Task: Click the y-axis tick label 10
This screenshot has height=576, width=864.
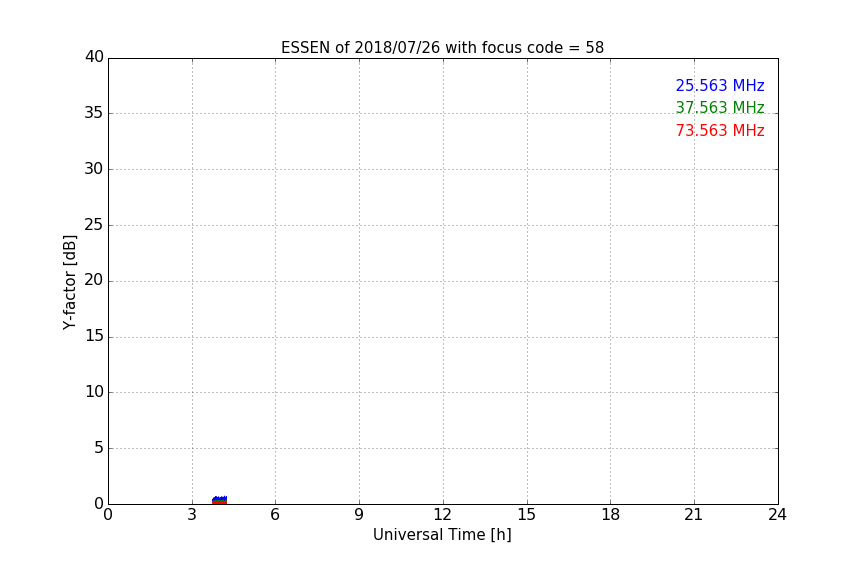Action: [94, 392]
